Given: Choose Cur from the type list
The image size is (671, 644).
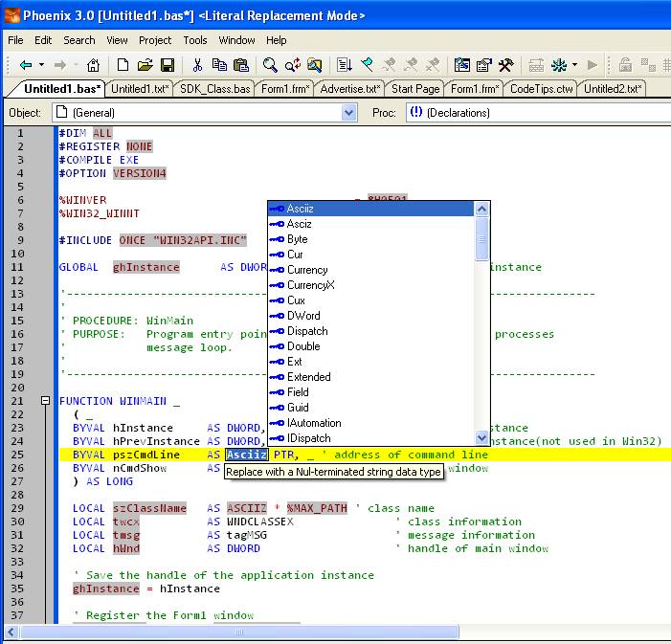Looking at the screenshot, I should click(370, 255).
